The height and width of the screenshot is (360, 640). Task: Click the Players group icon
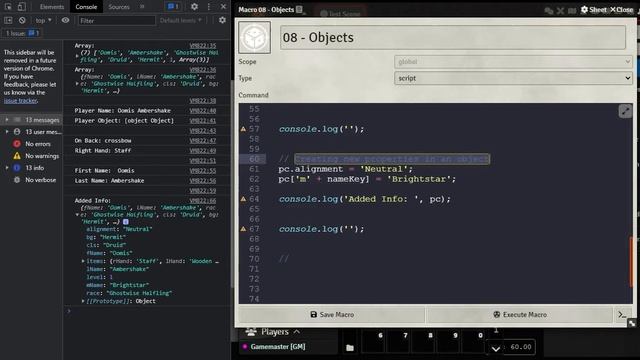[x=251, y=332]
